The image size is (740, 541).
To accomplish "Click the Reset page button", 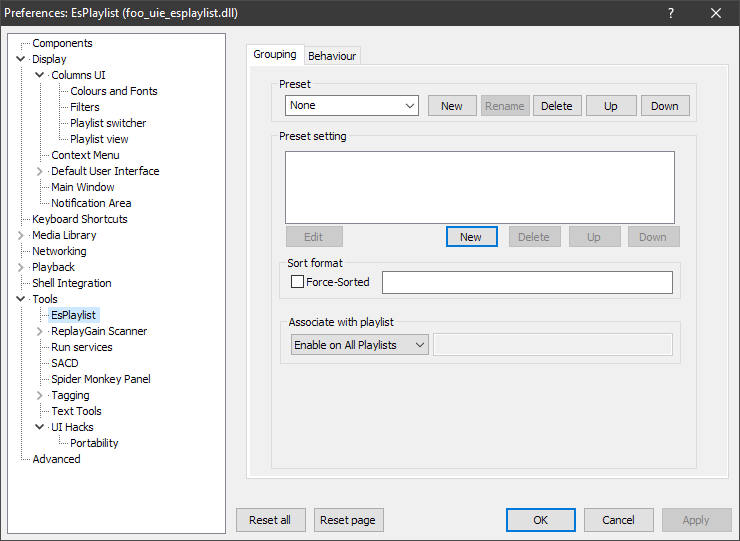I will [x=348, y=520].
